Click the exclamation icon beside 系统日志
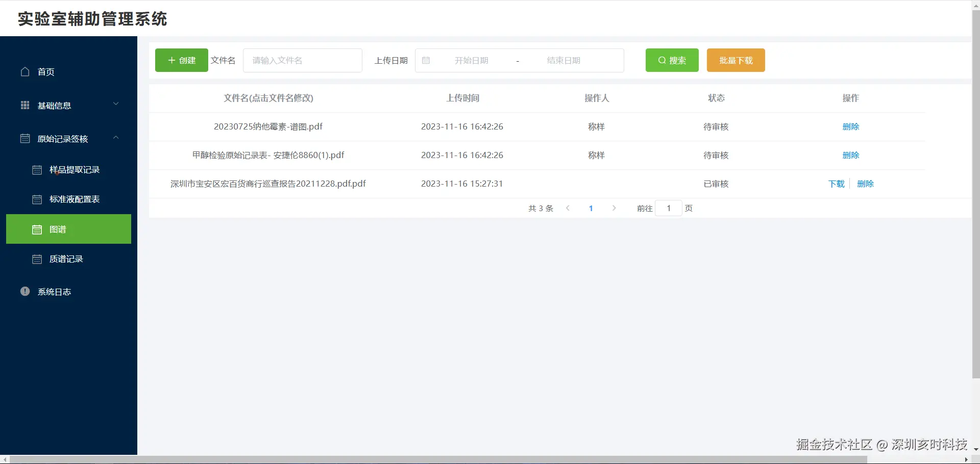The width and height of the screenshot is (980, 464). (x=25, y=291)
